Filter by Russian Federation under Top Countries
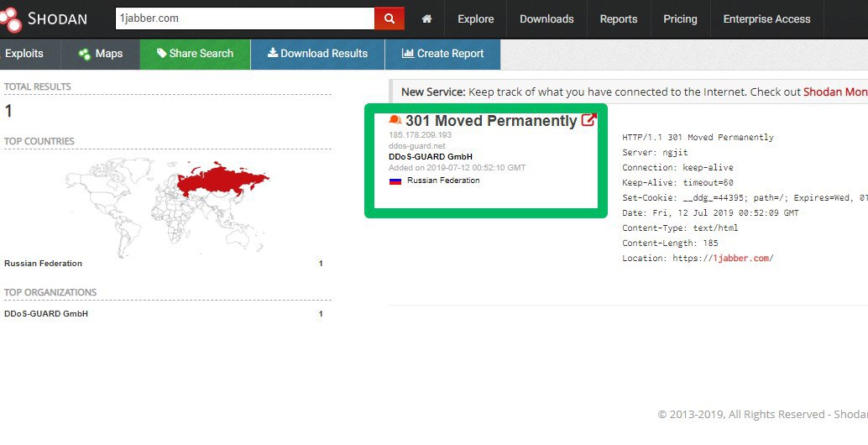This screenshot has width=868, height=445. (43, 264)
